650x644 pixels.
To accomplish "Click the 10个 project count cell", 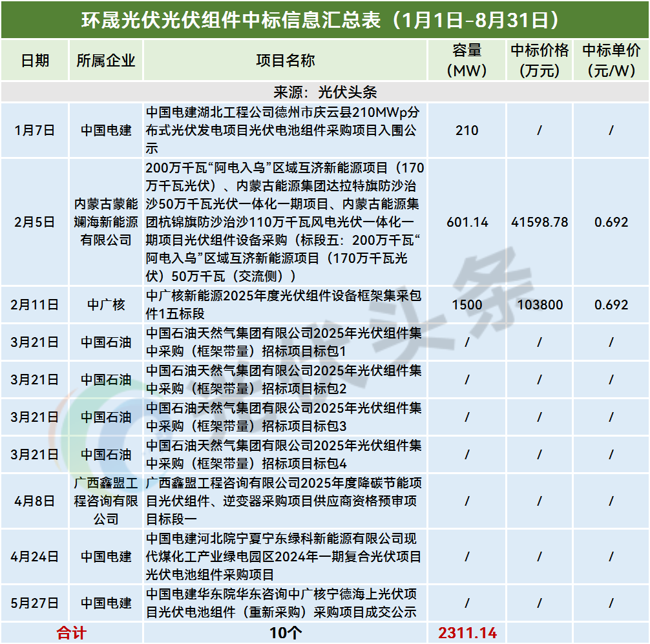I will [285, 633].
